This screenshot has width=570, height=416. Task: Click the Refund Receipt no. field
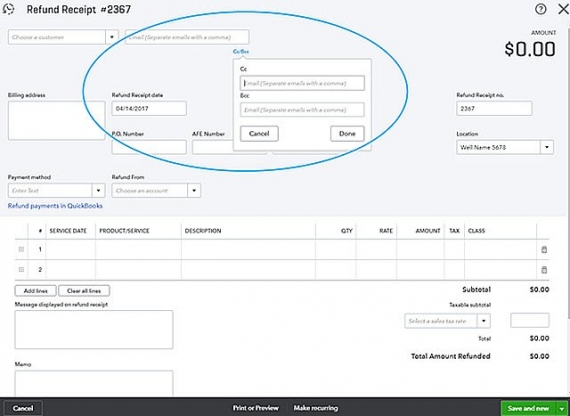494,108
